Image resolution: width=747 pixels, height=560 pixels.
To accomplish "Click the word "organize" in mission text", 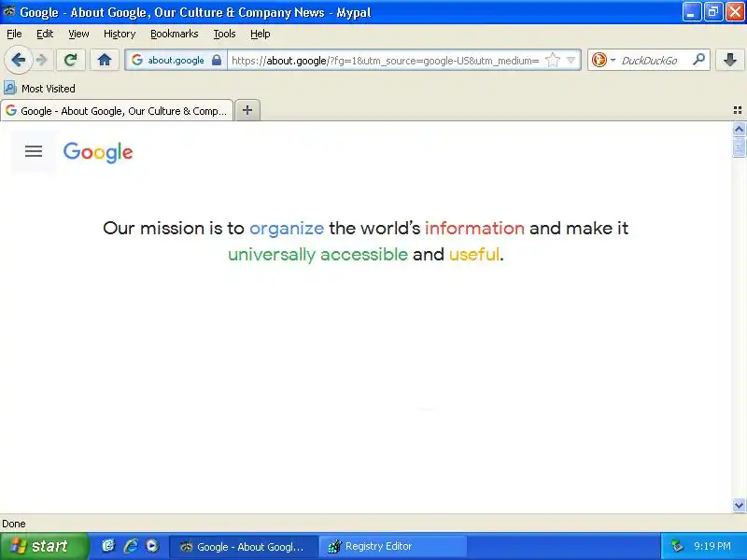I will (x=287, y=229).
